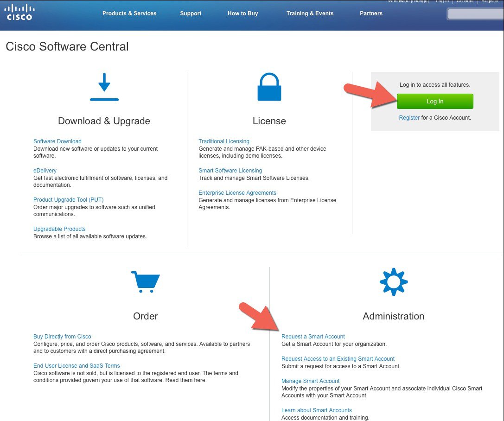Click the Request a Smart Account link
This screenshot has width=504, height=421.
[313, 337]
